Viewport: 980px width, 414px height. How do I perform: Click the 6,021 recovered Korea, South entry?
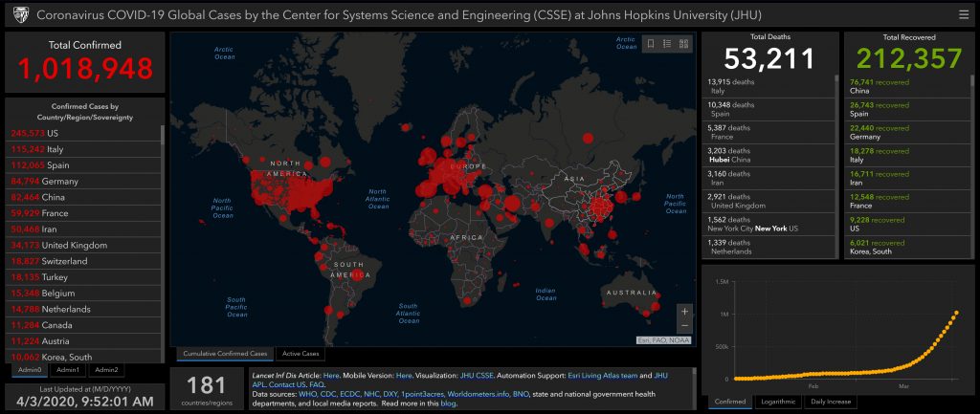click(x=907, y=248)
